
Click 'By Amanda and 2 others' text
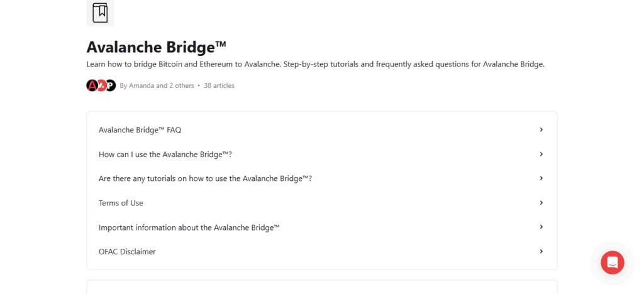click(x=157, y=85)
